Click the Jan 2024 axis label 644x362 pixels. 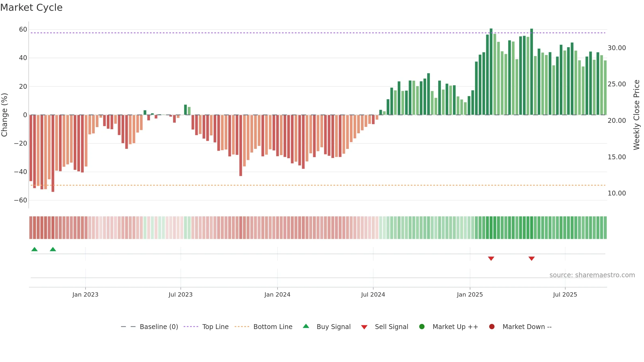pyautogui.click(x=277, y=294)
